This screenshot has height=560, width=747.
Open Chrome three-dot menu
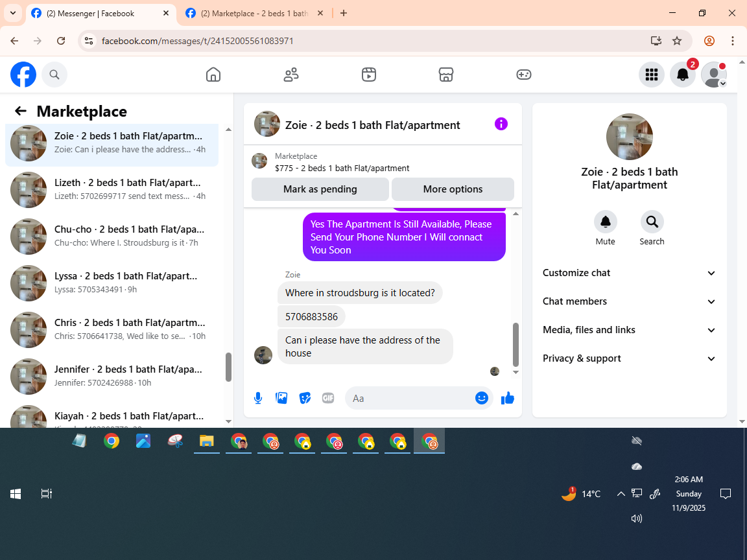733,41
